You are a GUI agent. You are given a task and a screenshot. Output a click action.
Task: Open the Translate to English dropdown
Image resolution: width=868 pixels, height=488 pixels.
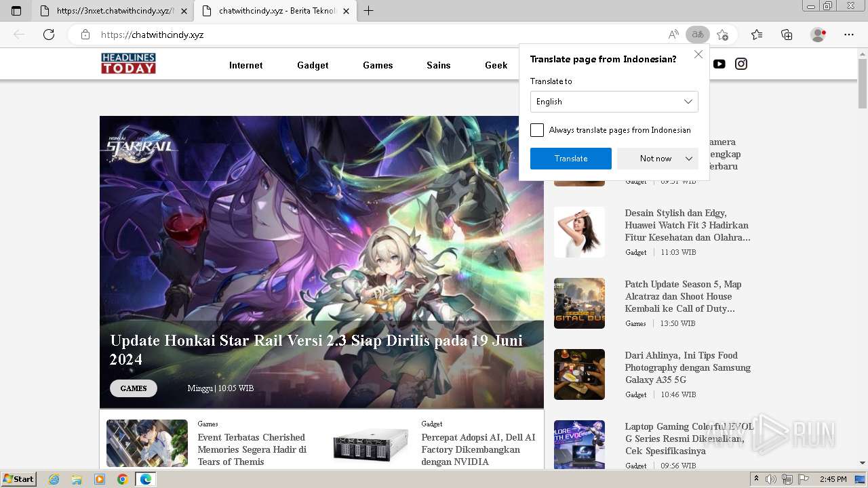tap(614, 102)
